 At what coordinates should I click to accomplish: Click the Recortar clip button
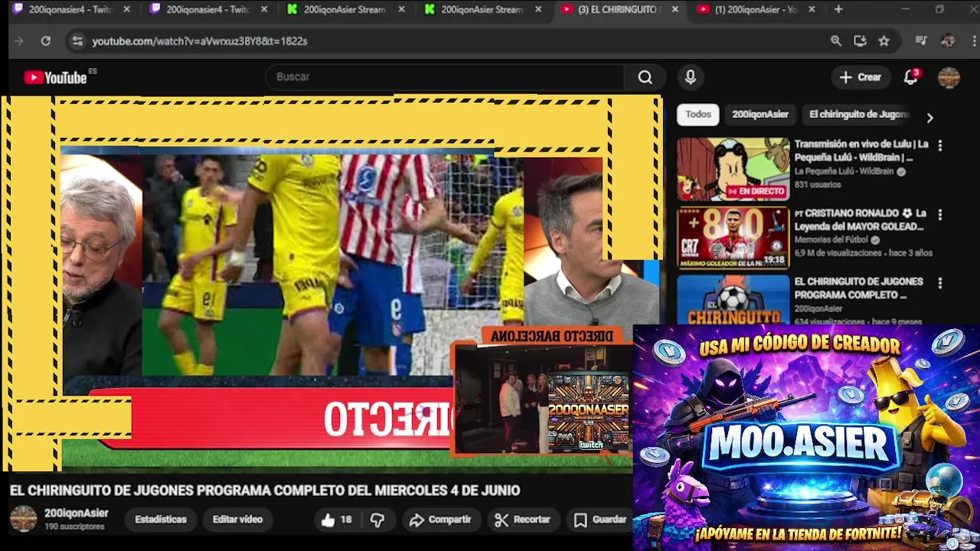tap(523, 520)
